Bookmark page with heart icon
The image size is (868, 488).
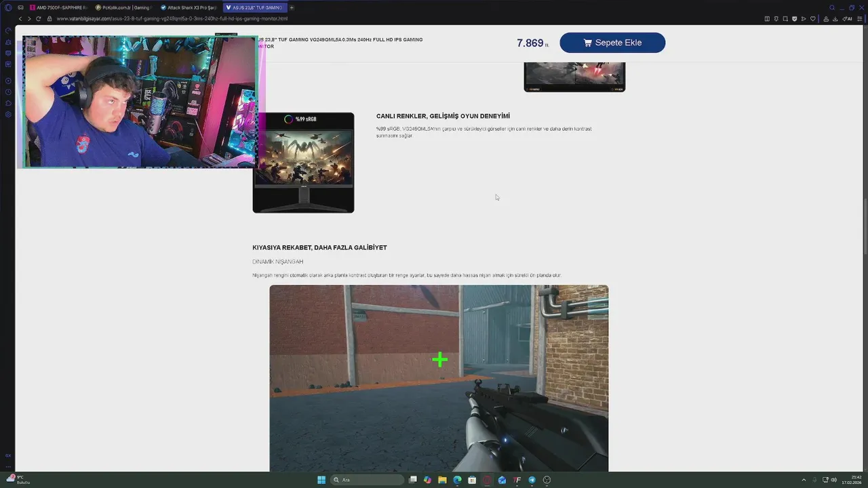(812, 18)
